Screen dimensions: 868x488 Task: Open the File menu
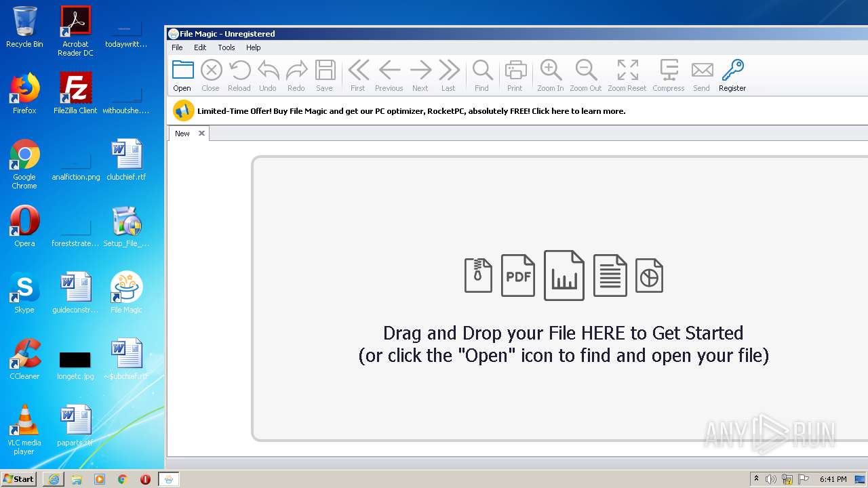point(177,47)
